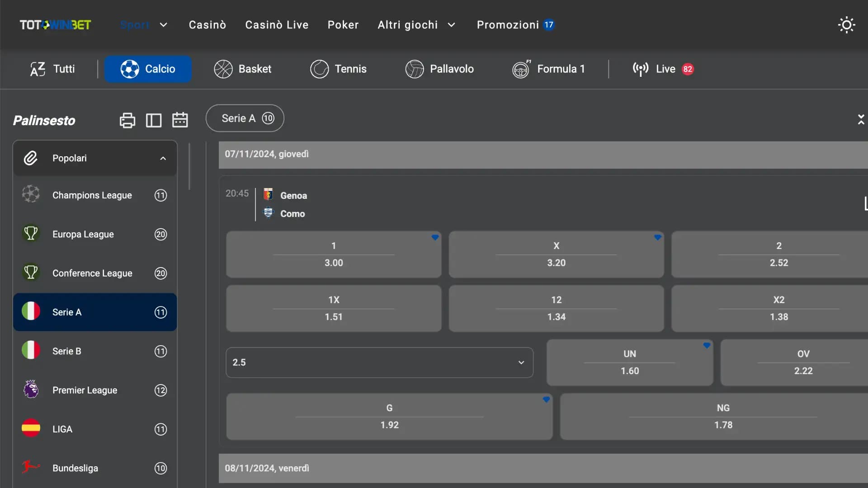The width and height of the screenshot is (868, 488).
Task: Click the Live broadcast icon
Action: coord(640,69)
